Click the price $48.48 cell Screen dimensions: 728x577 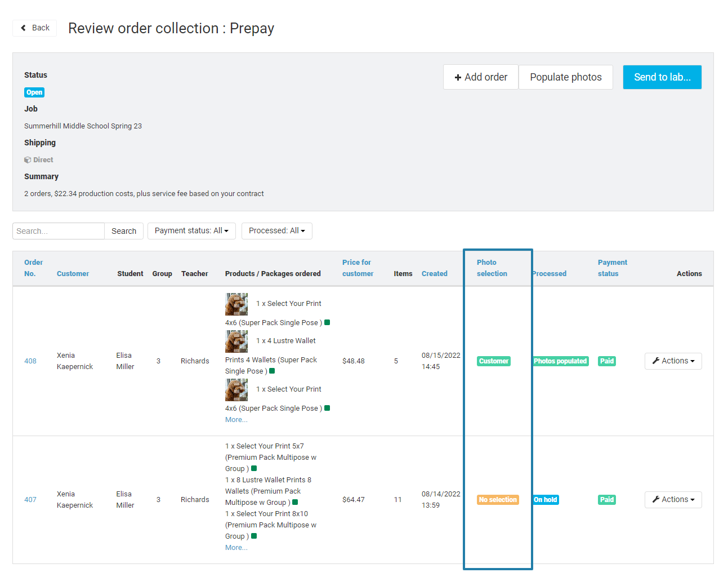coord(354,361)
